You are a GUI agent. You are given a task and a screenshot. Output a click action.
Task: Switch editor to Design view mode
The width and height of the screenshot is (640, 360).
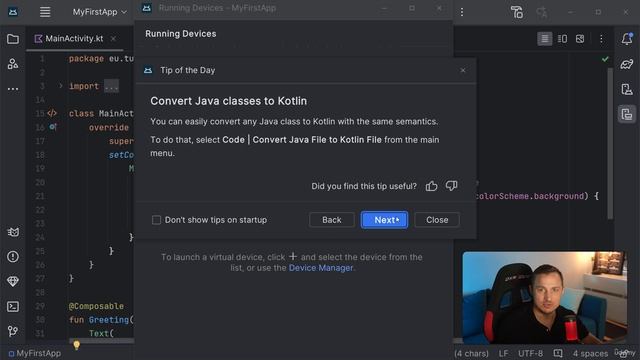580,39
